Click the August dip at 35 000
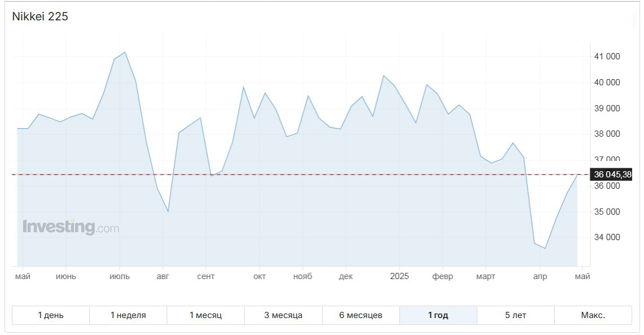644x335 pixels. click(168, 211)
